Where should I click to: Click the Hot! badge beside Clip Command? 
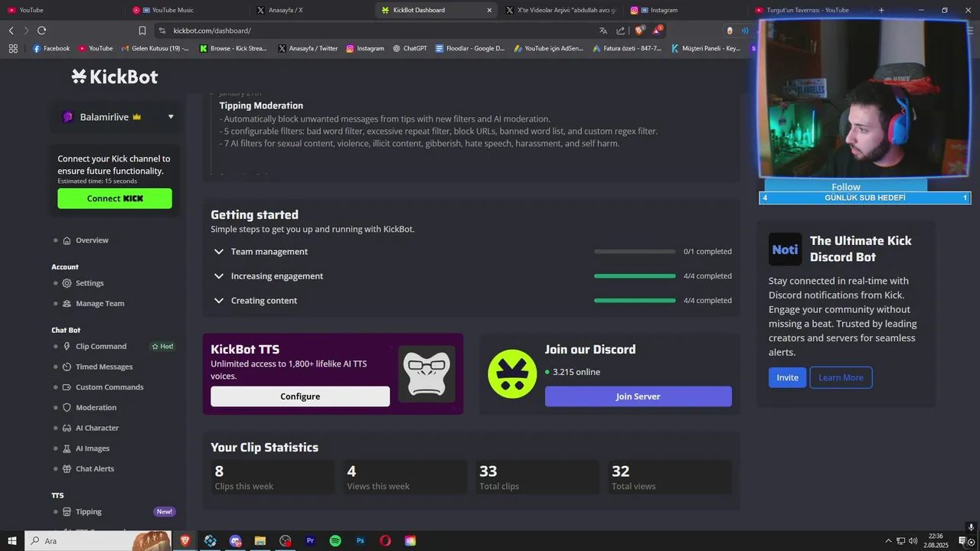point(162,347)
